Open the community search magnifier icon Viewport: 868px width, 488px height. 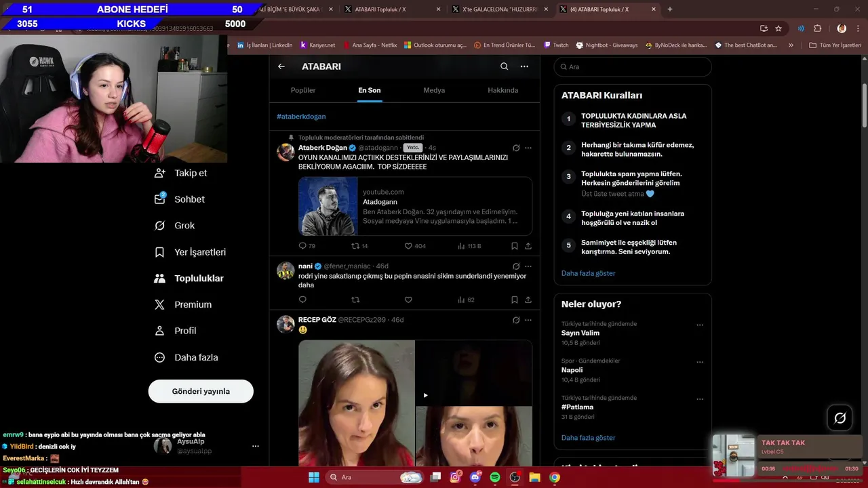coord(504,66)
